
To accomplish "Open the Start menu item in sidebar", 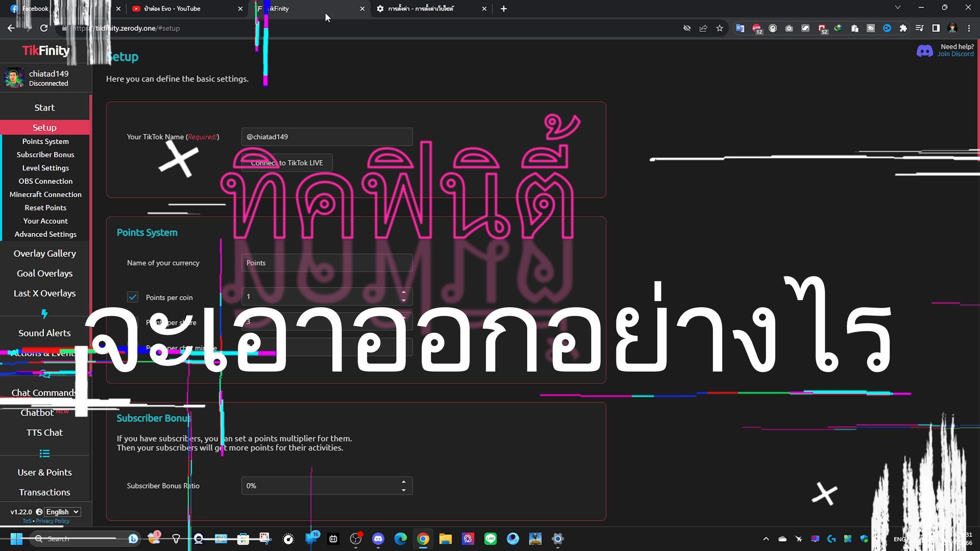I will [44, 108].
